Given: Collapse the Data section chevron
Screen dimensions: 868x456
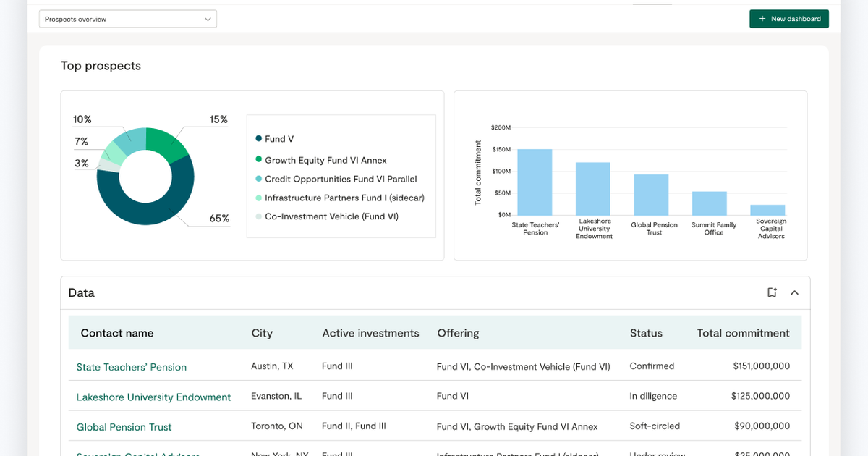Looking at the screenshot, I should [794, 292].
